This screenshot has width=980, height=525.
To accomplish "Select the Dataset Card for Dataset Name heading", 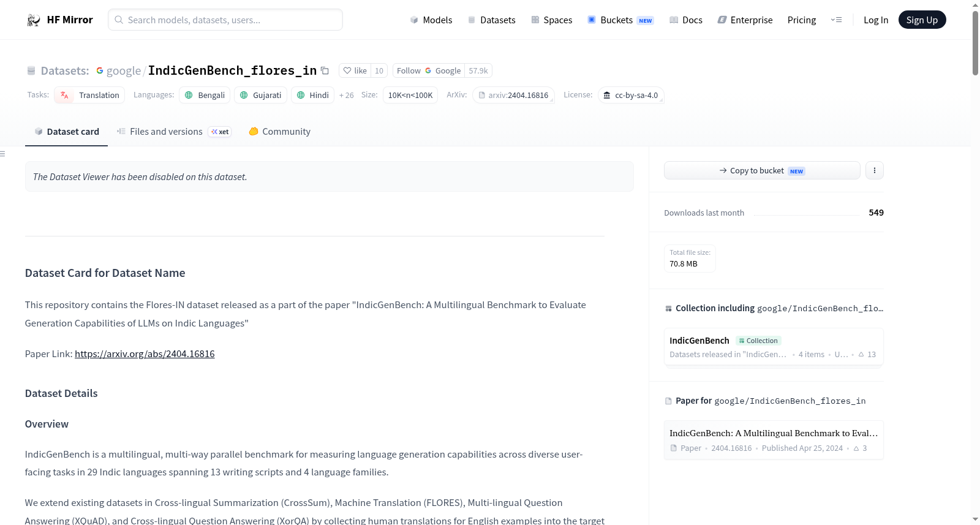I will 105,273.
